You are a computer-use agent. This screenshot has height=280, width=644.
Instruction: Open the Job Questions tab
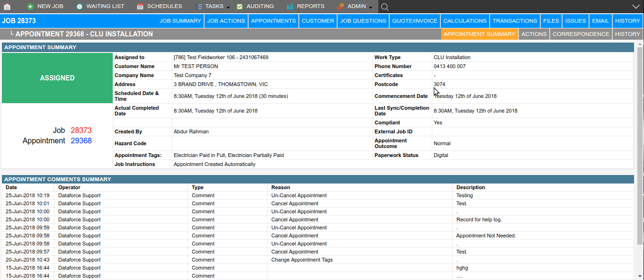pos(363,21)
